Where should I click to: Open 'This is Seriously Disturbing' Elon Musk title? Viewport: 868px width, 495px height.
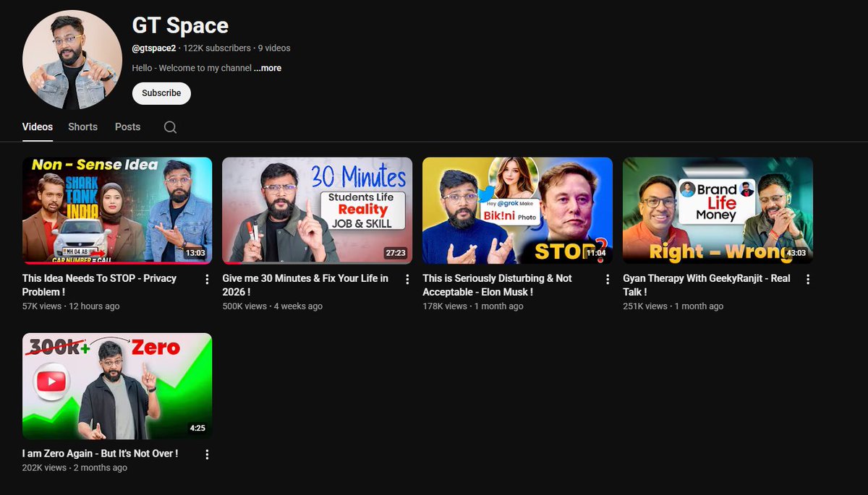click(x=497, y=285)
